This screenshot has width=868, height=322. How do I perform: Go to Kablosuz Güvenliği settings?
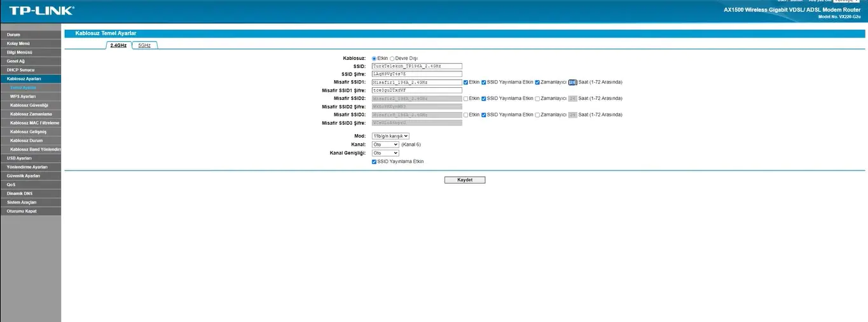29,105
